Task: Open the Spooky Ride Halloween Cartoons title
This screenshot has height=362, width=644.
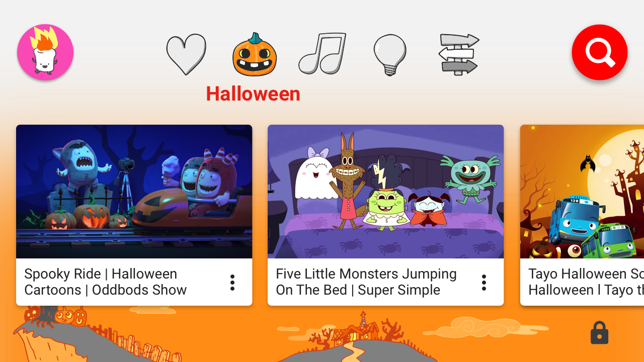Action: (x=106, y=282)
